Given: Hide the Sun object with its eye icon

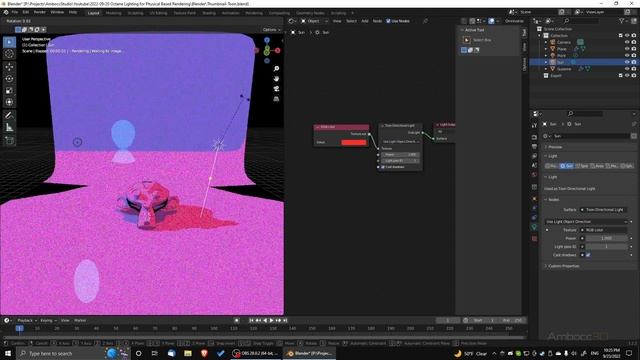Looking at the screenshot, I should click(x=627, y=62).
